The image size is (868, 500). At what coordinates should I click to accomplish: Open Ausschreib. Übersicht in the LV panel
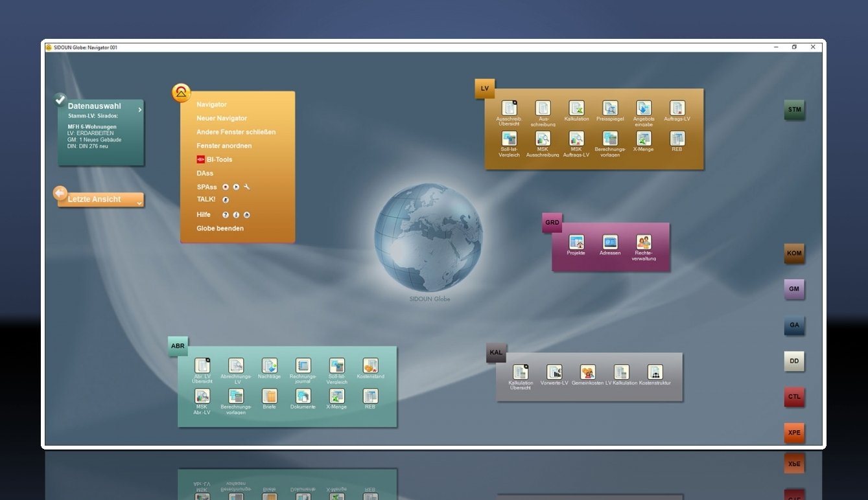509,108
